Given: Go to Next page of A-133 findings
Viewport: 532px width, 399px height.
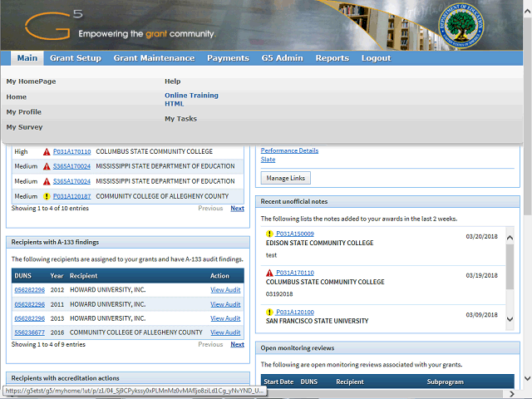Looking at the screenshot, I should point(237,344).
